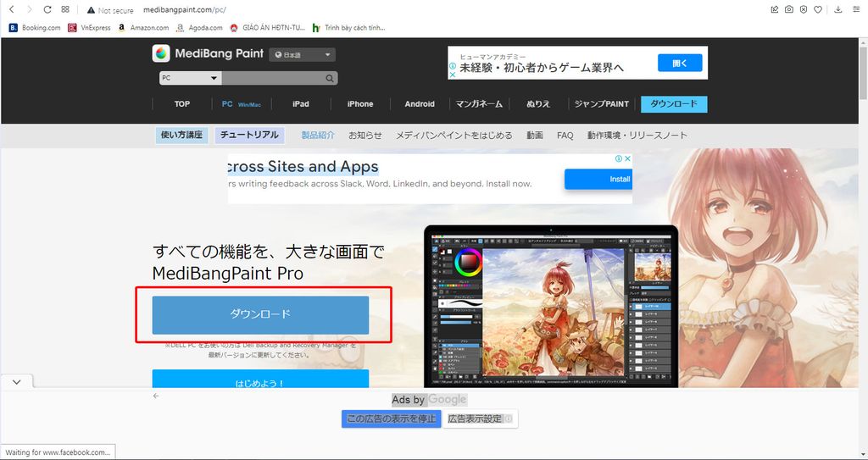Click the 開く button on the top ad

click(680, 63)
